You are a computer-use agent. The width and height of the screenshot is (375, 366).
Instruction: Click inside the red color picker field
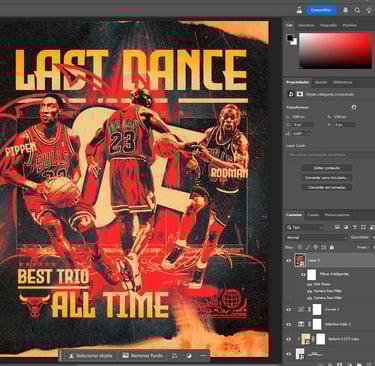coord(335,51)
